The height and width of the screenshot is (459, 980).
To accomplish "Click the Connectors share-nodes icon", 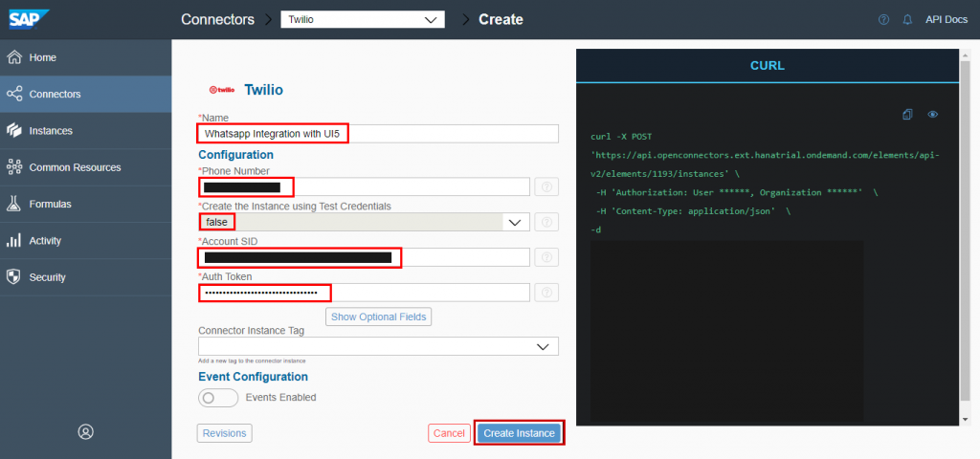I will tap(13, 95).
